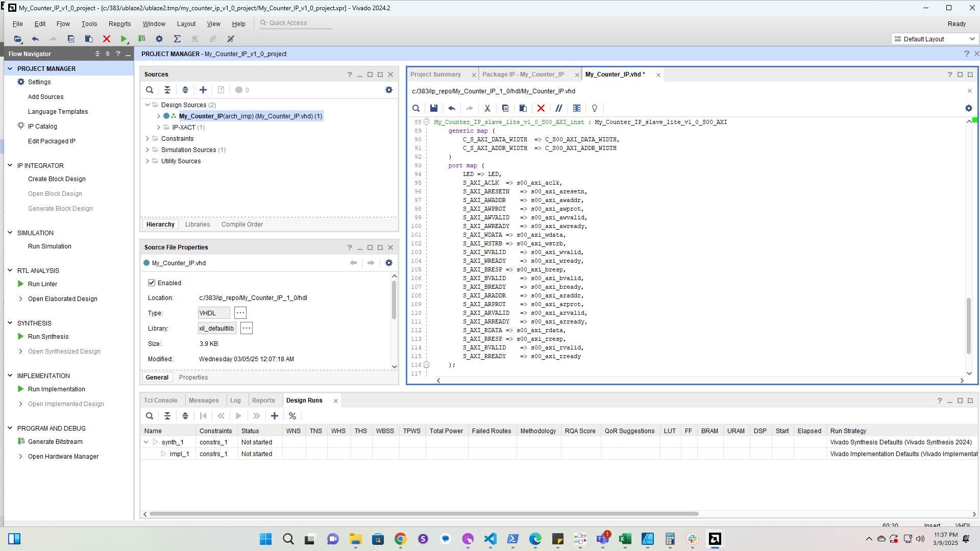Click Open Hardware Manager in Flow Navigator
This screenshot has height=551, width=980.
point(63,456)
